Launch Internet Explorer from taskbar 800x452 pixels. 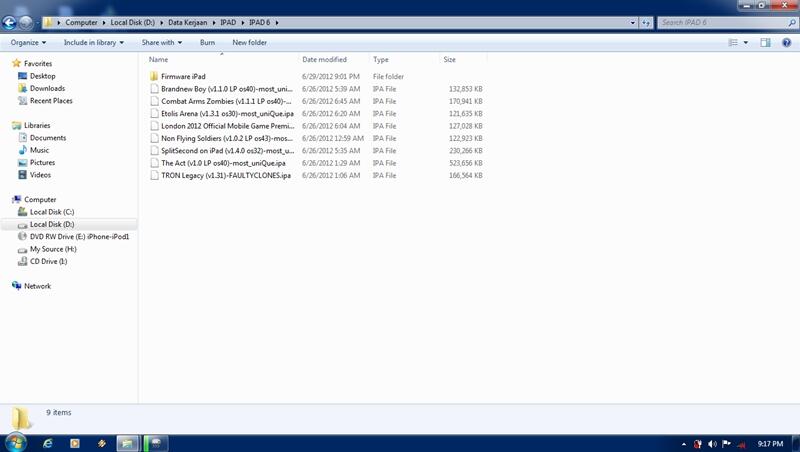pos(47,443)
